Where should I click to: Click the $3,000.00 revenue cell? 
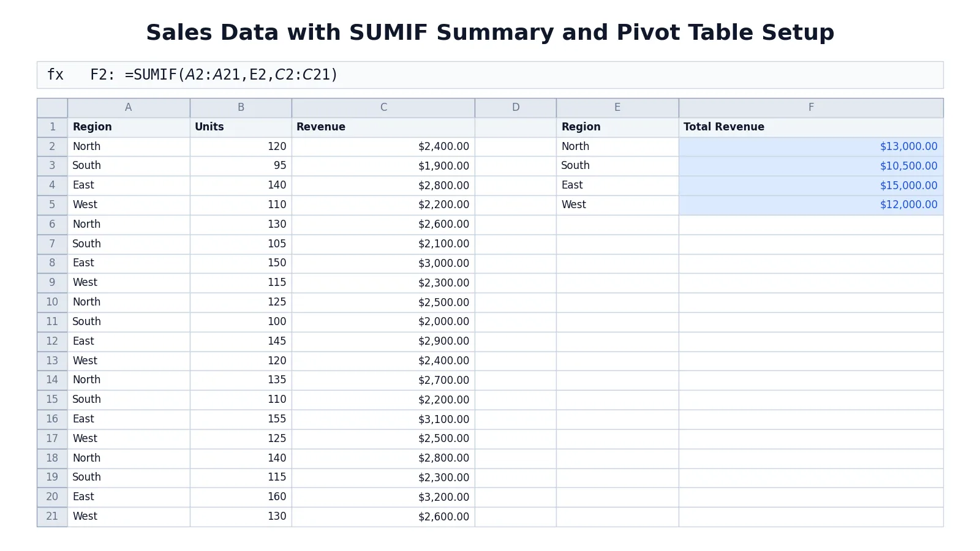[x=383, y=263]
